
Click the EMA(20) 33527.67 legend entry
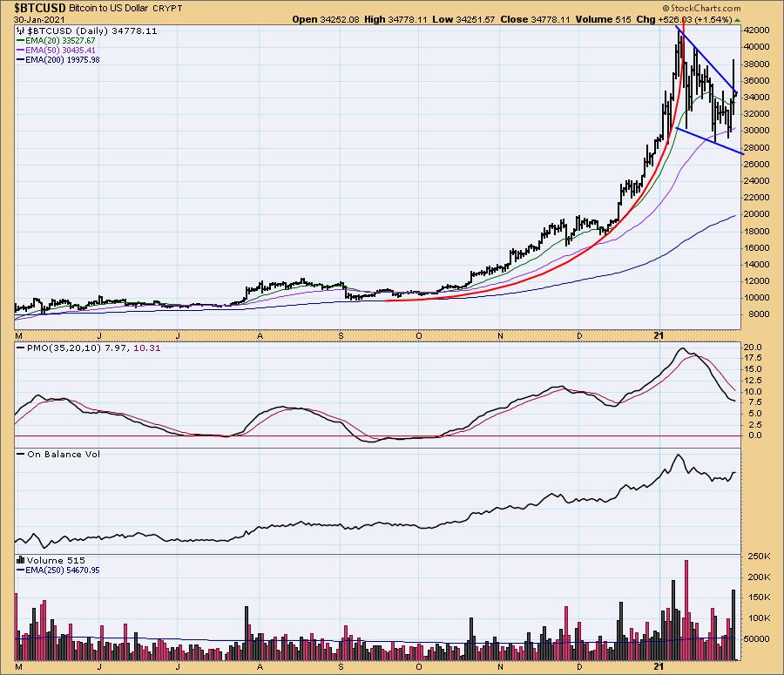click(60, 40)
